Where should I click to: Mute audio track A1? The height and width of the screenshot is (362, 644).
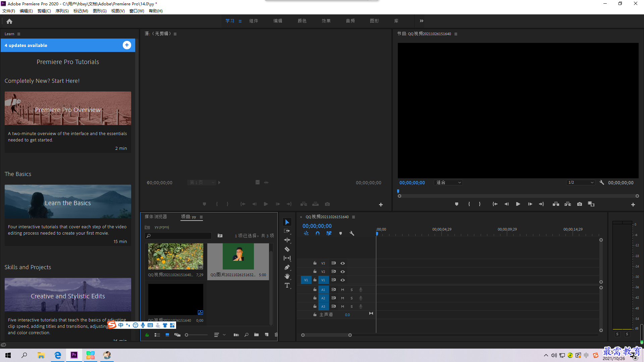(342, 290)
